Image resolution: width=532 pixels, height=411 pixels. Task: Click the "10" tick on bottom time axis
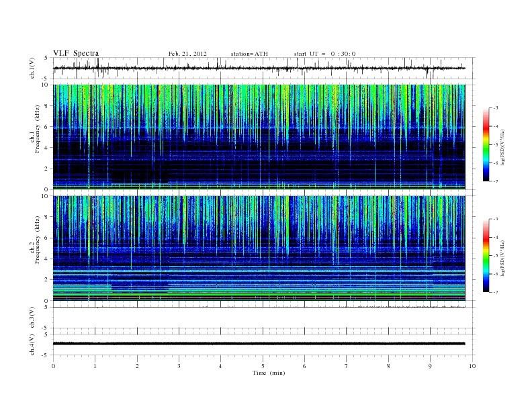coord(472,366)
